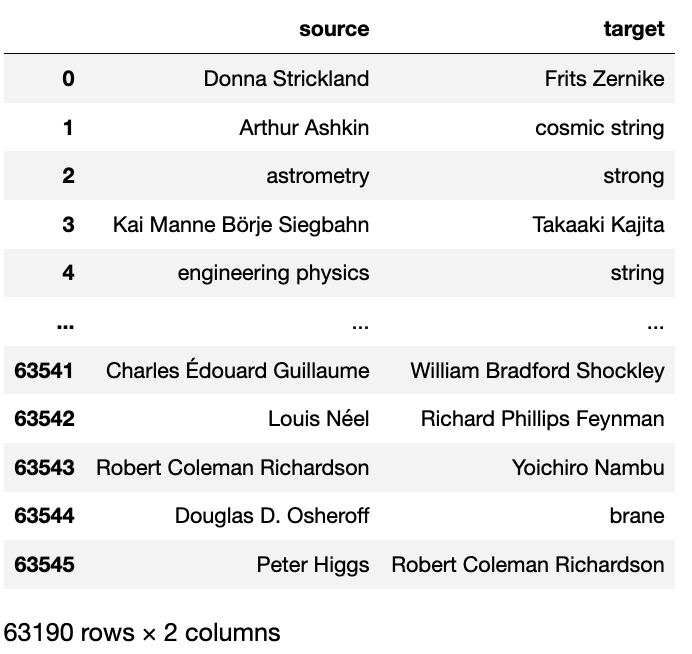Select the 'engineering physics' cell

point(273,273)
